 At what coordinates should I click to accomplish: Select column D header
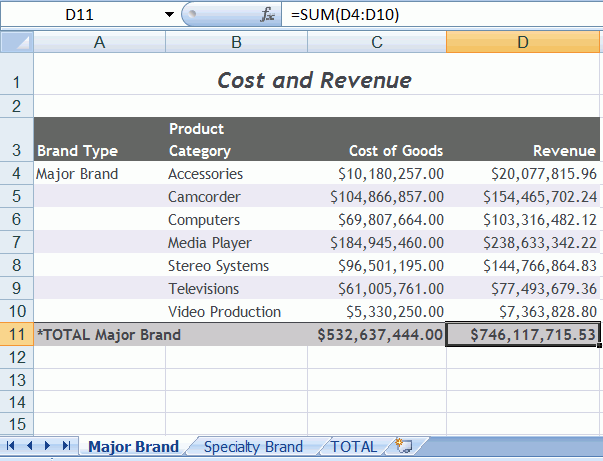(x=522, y=42)
